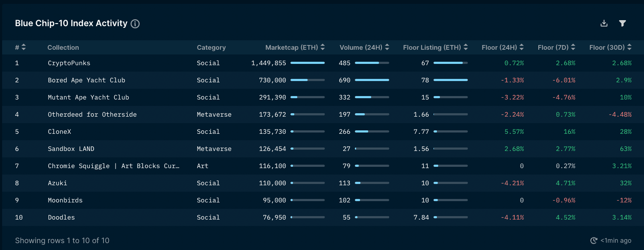This screenshot has width=644, height=250.
Task: Click the Social category in Doodles row
Action: [x=208, y=217]
